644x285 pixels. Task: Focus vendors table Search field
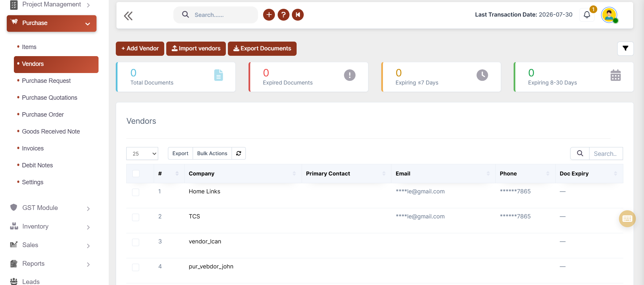coord(606,153)
